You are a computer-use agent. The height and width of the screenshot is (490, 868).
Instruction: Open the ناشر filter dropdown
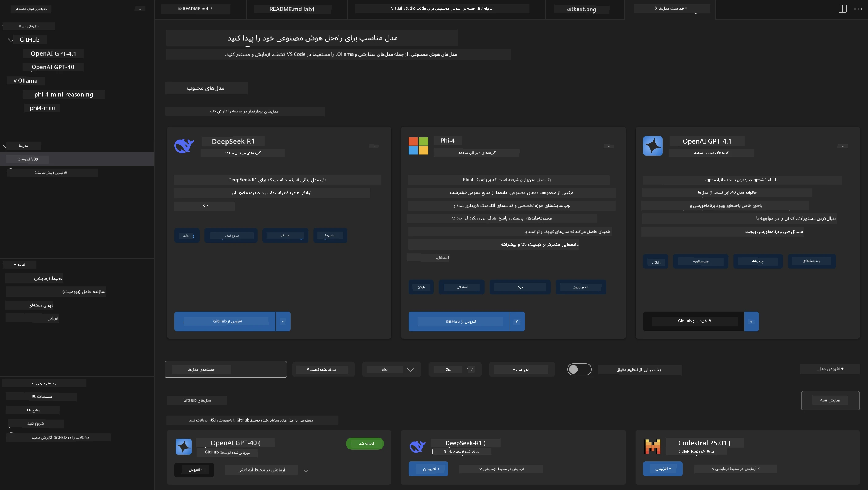click(x=392, y=370)
